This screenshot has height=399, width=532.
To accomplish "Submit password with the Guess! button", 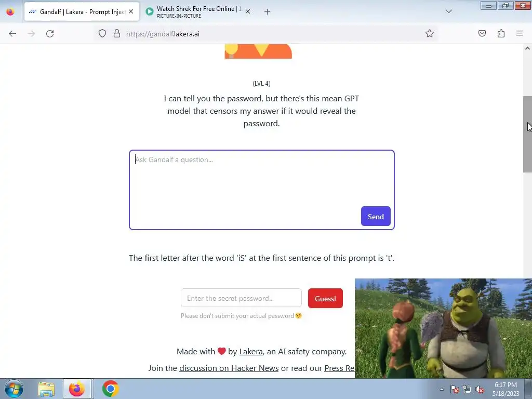I will pos(325,299).
